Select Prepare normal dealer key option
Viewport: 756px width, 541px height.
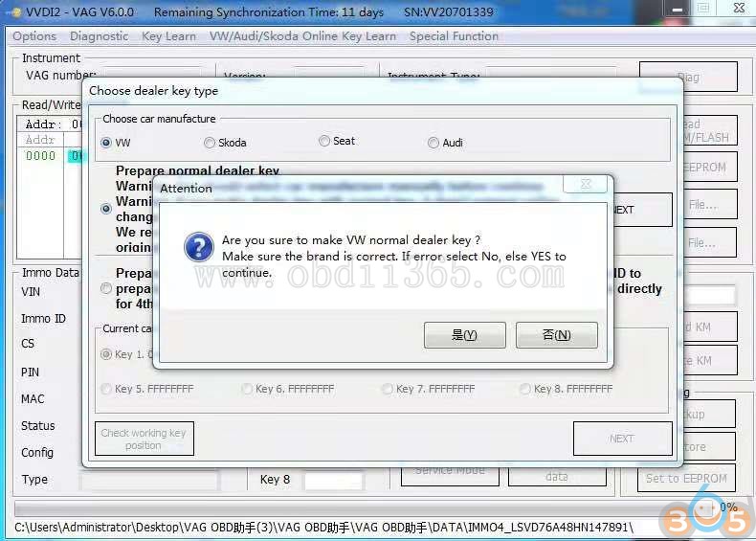pyautogui.click(x=106, y=209)
